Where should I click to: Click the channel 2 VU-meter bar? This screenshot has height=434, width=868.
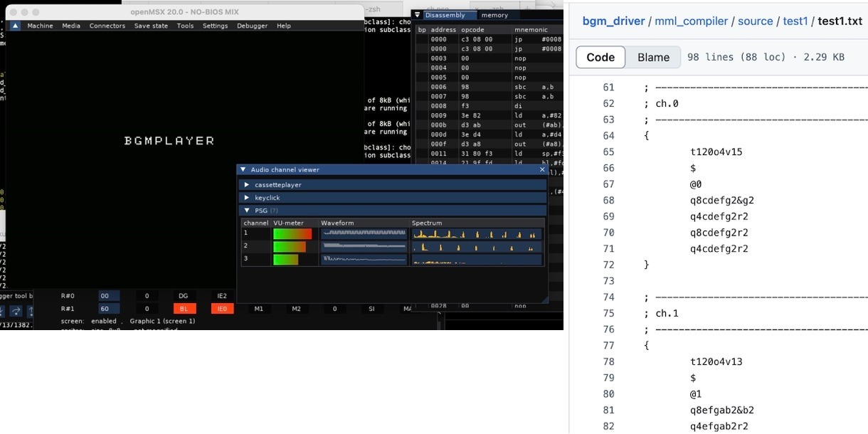pos(290,246)
